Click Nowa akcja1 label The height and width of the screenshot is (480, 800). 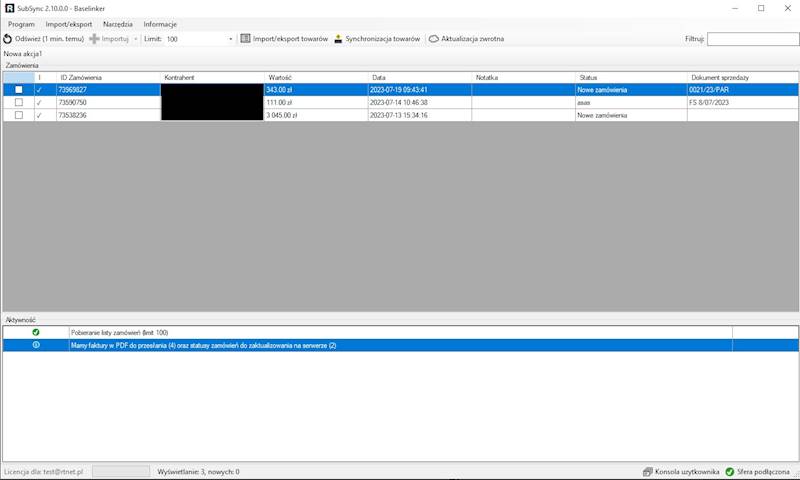click(23, 54)
